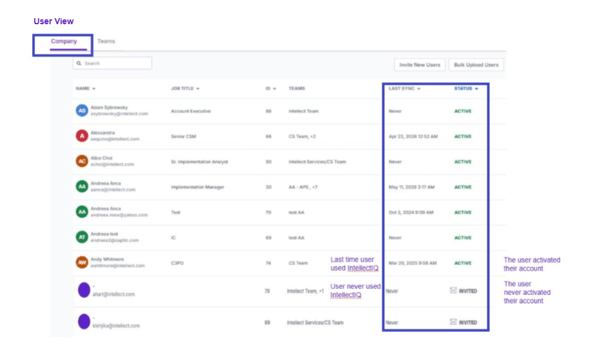Open Adam Sybrowsky's AS avatar

(82, 111)
